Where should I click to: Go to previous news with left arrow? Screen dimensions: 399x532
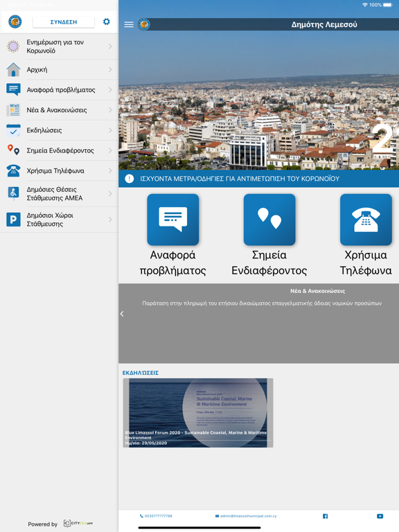coord(122,314)
